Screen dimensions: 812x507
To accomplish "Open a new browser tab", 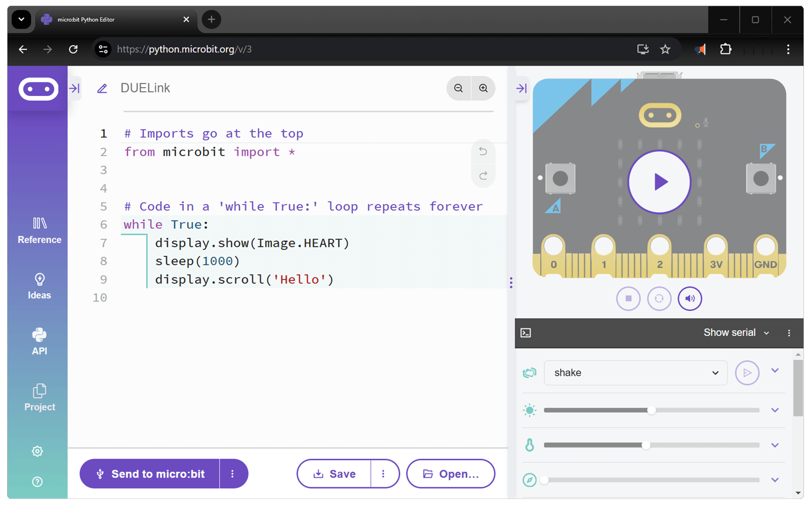I will [x=212, y=20].
